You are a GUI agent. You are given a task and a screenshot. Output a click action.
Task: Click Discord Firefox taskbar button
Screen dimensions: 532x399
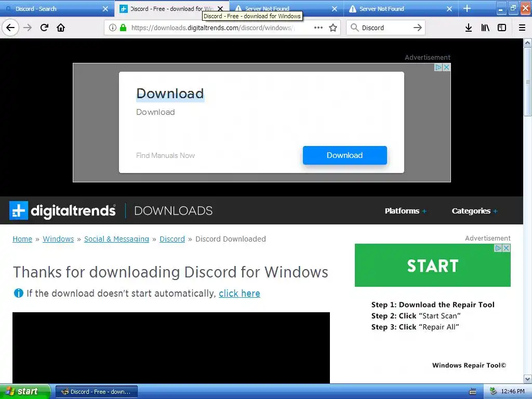coord(97,392)
